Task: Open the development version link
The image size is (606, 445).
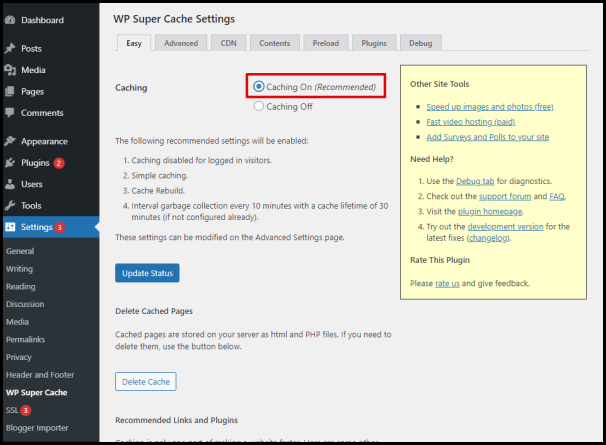Action: [505, 227]
